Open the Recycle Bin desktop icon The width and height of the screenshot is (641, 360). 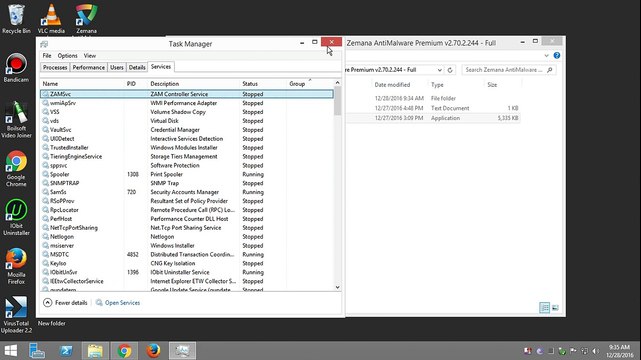16,19
